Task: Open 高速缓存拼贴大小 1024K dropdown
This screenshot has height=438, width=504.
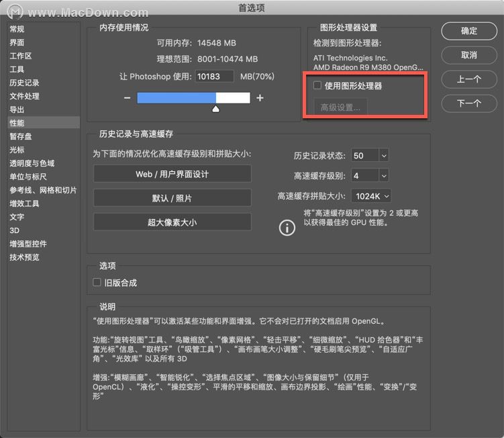Action: [x=372, y=196]
